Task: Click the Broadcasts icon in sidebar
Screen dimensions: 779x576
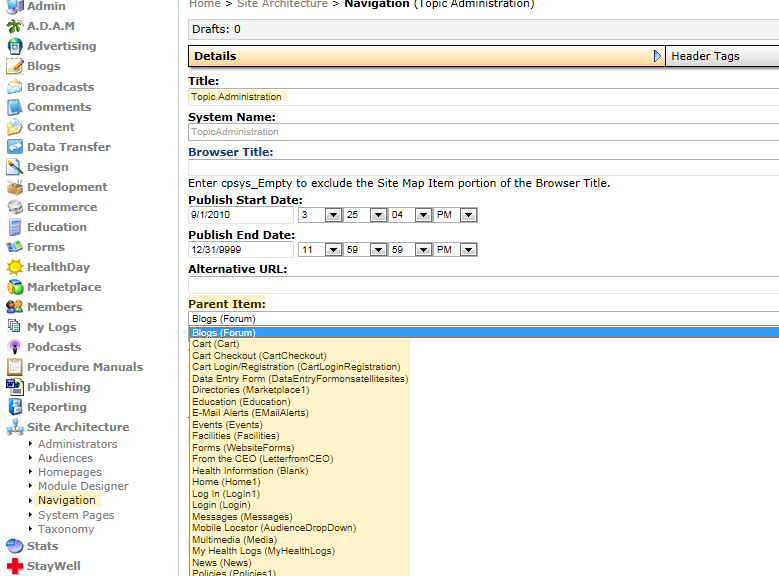Action: (14, 87)
